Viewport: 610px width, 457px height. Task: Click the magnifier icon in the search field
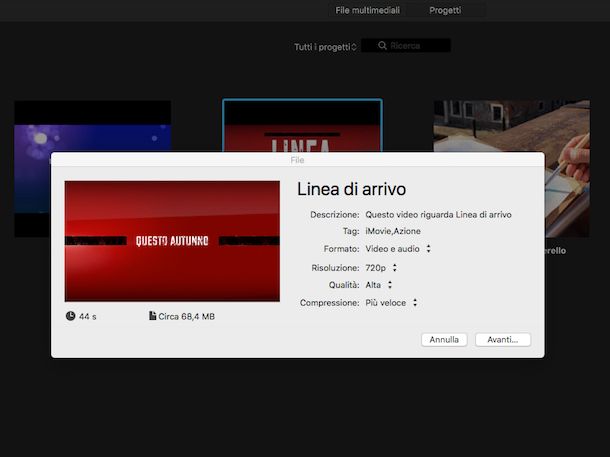(382, 46)
